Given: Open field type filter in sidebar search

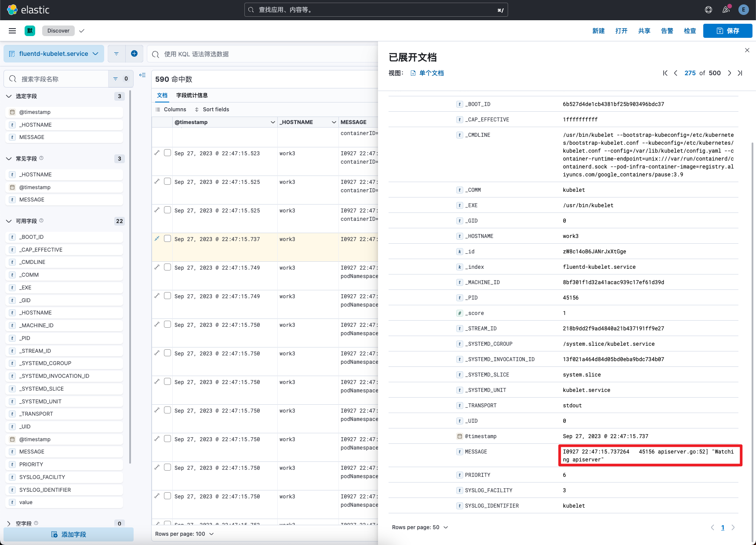Looking at the screenshot, I should click(121, 79).
